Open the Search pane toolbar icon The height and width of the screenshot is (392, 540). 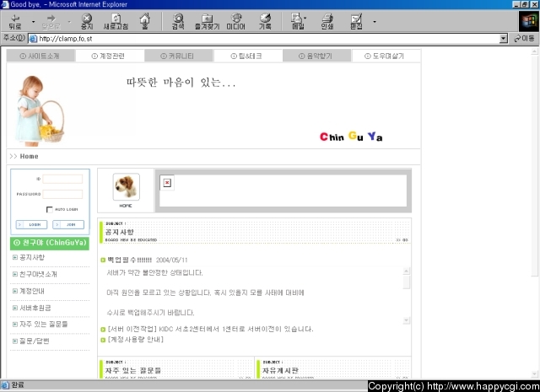[178, 22]
